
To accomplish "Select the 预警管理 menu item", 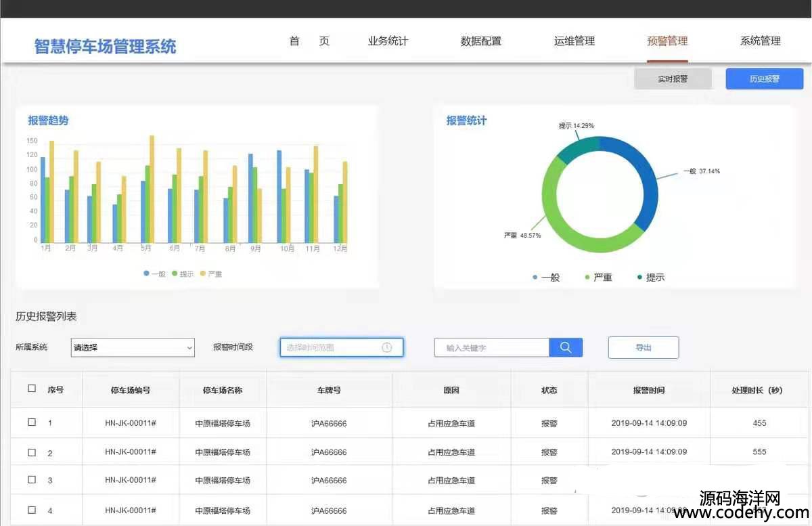I will click(x=667, y=41).
